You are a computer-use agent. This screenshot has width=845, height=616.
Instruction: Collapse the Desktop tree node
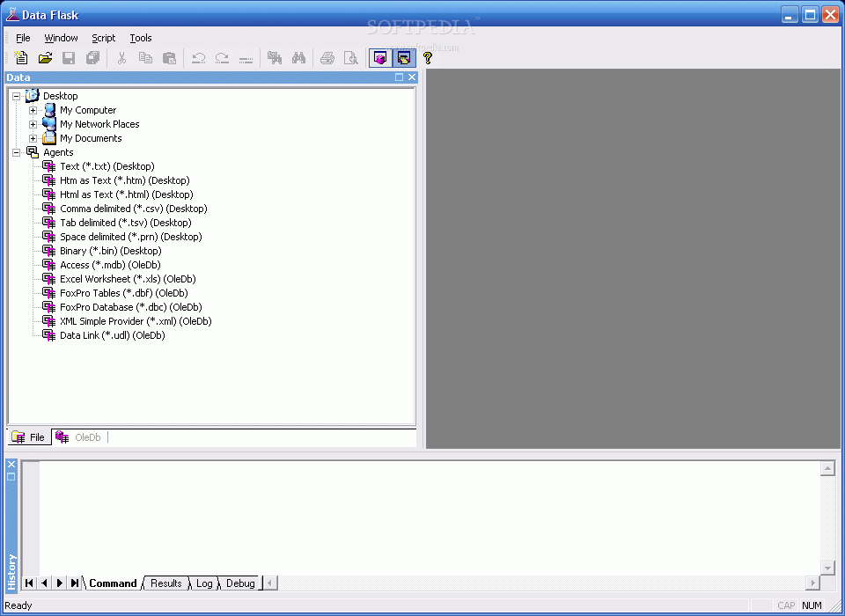tap(17, 96)
